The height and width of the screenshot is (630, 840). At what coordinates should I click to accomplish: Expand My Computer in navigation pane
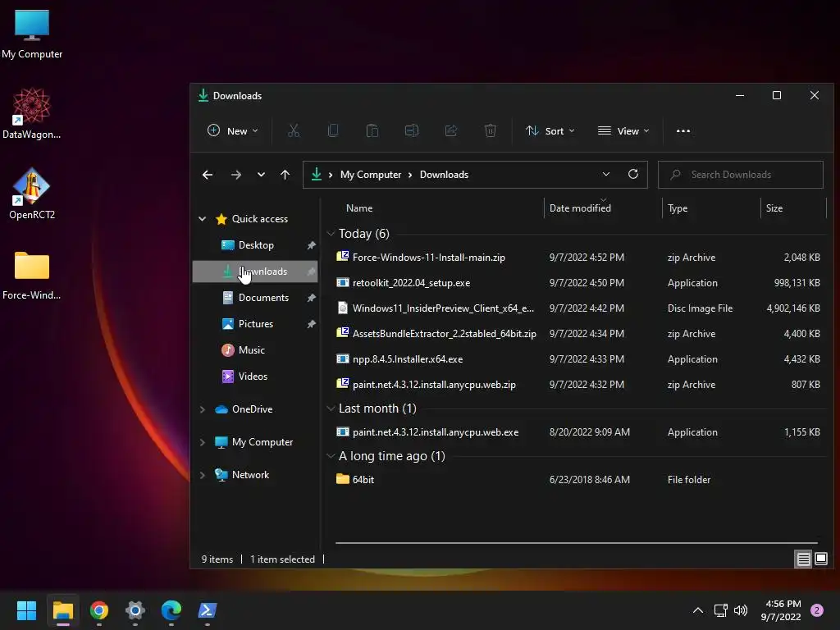point(203,442)
